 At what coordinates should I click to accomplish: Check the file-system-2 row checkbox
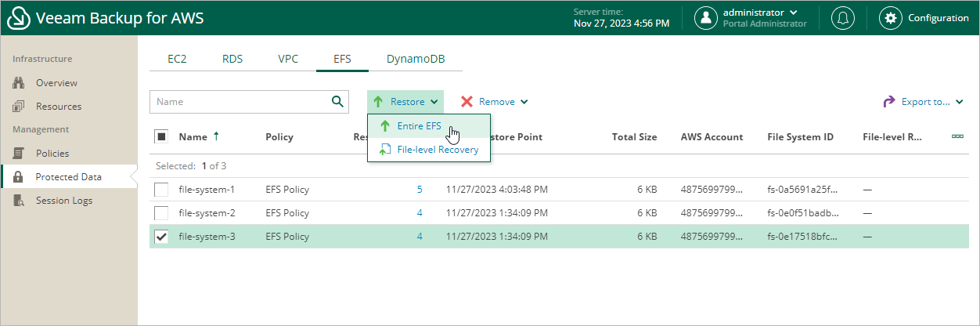tap(161, 213)
